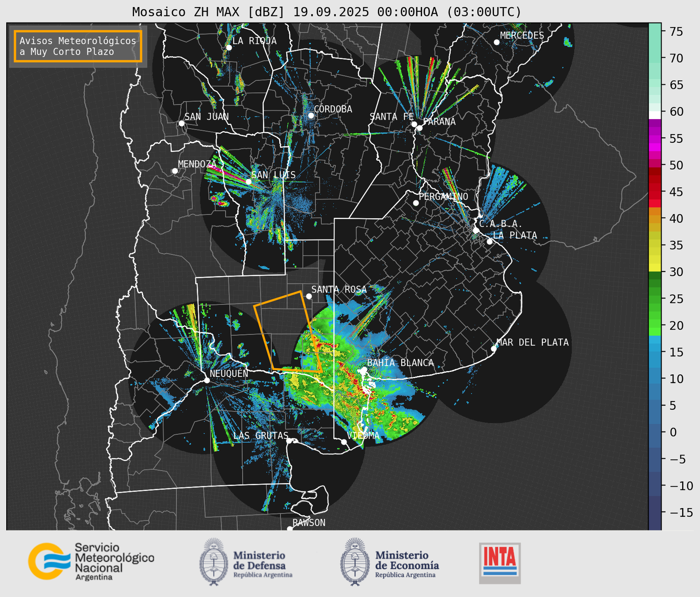Click the Córdoba city marker dot
Viewport: 700px width, 597px height.
click(x=311, y=115)
